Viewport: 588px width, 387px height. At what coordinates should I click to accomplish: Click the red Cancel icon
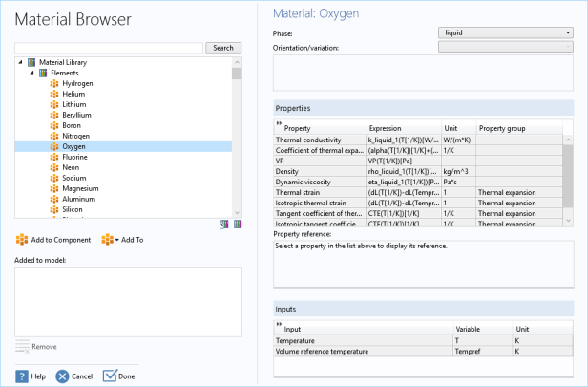(62, 376)
